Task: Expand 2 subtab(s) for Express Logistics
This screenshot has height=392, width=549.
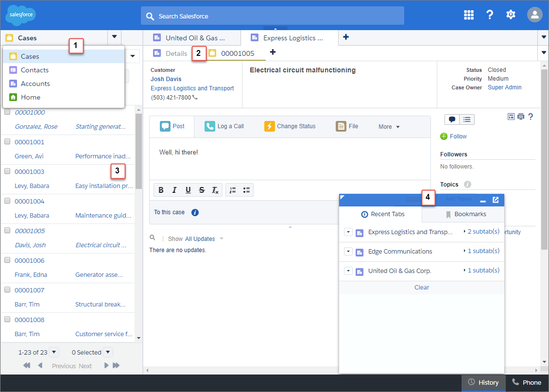Action: click(x=481, y=231)
